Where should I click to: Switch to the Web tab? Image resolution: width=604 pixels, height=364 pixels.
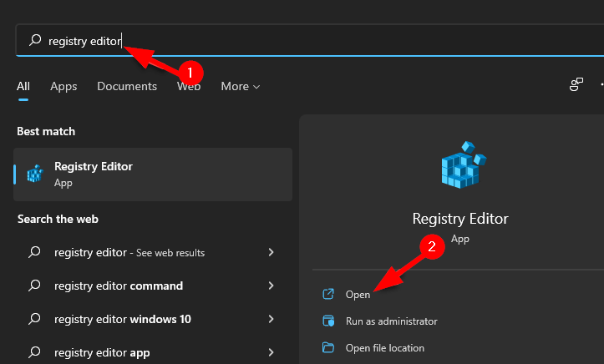(189, 86)
